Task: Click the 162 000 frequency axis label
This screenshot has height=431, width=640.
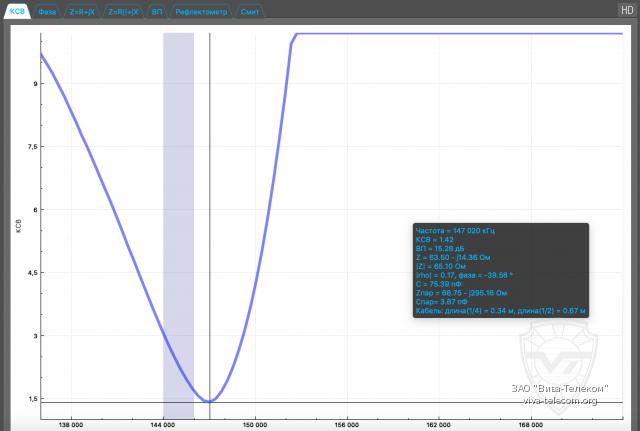Action: [x=439, y=425]
